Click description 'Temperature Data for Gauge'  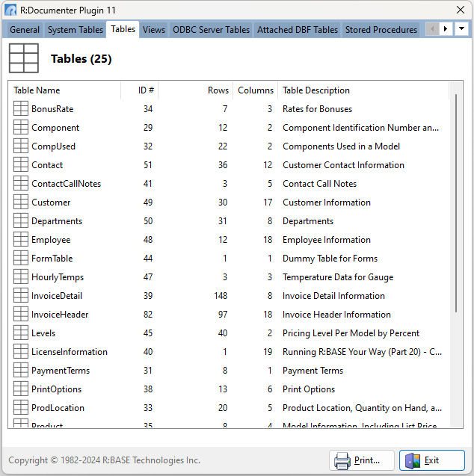338,277
